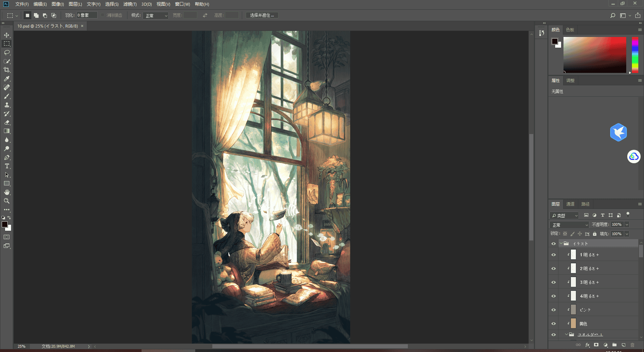The height and width of the screenshot is (352, 644).
Task: Open the 滤镜(T) menu
Action: (x=130, y=4)
